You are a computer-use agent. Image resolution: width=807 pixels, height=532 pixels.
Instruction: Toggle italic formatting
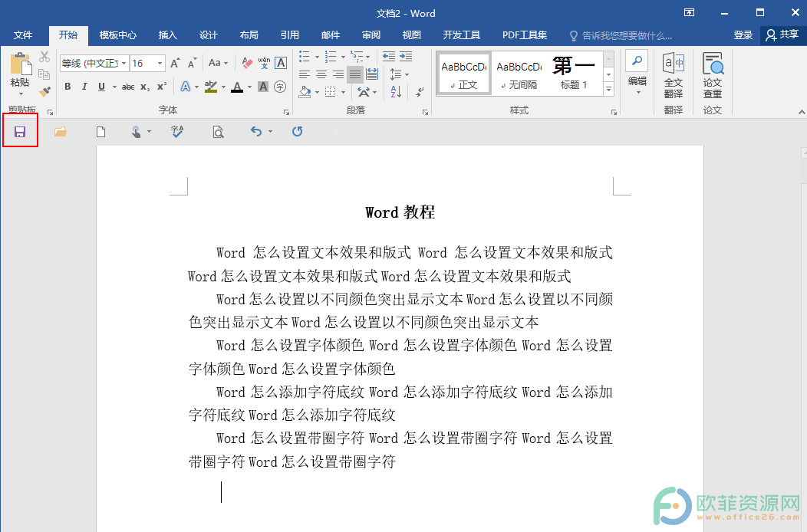84,87
